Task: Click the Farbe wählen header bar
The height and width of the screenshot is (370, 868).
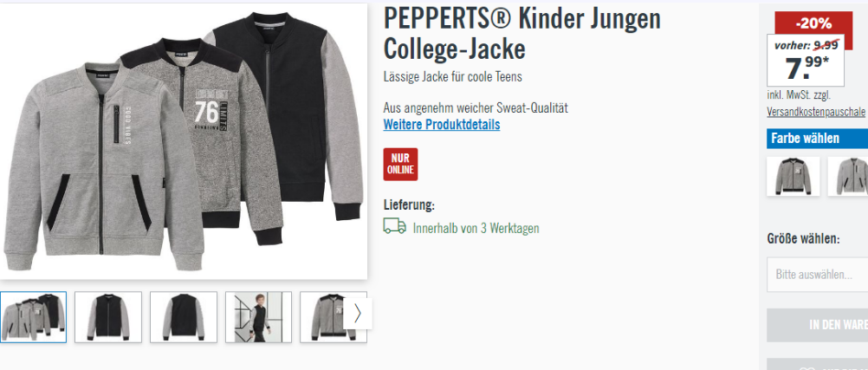Action: tap(817, 139)
